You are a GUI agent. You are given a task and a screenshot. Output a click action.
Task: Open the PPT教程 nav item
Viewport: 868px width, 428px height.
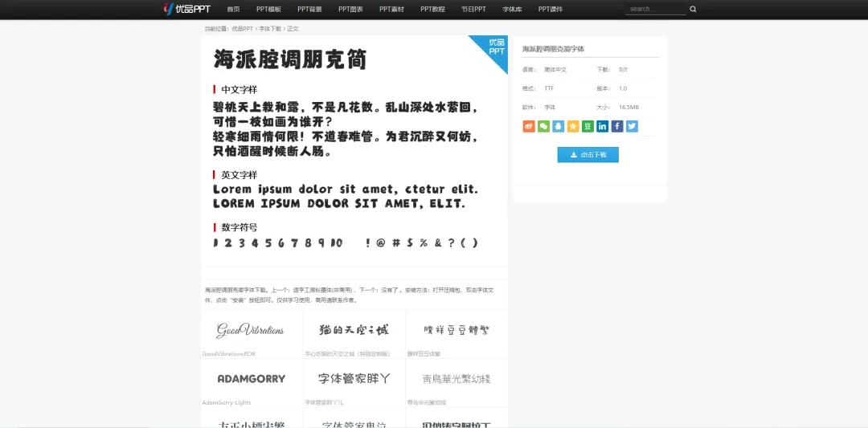point(432,10)
